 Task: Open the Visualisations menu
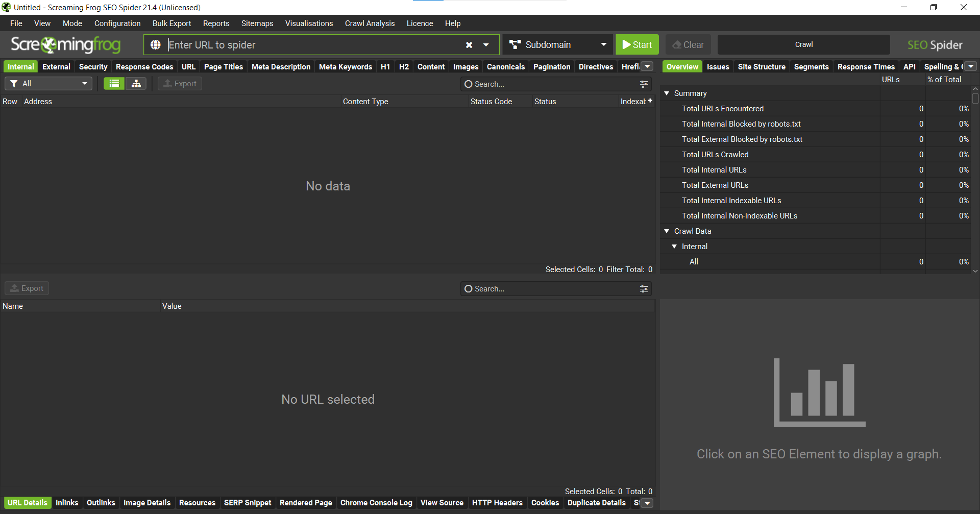pyautogui.click(x=309, y=23)
